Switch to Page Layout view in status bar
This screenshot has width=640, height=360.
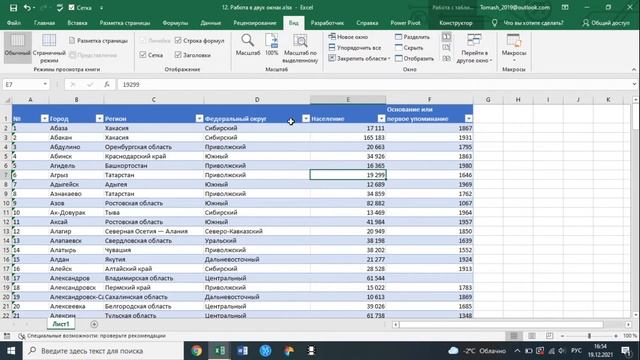click(532, 336)
